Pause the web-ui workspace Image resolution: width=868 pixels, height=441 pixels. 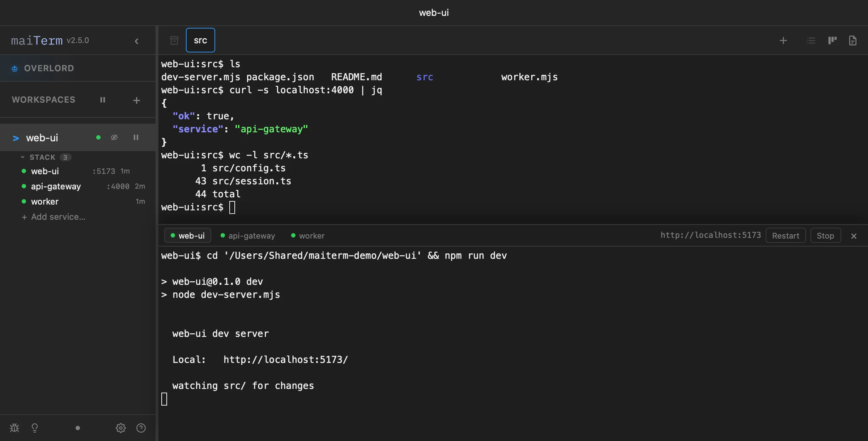tap(136, 137)
